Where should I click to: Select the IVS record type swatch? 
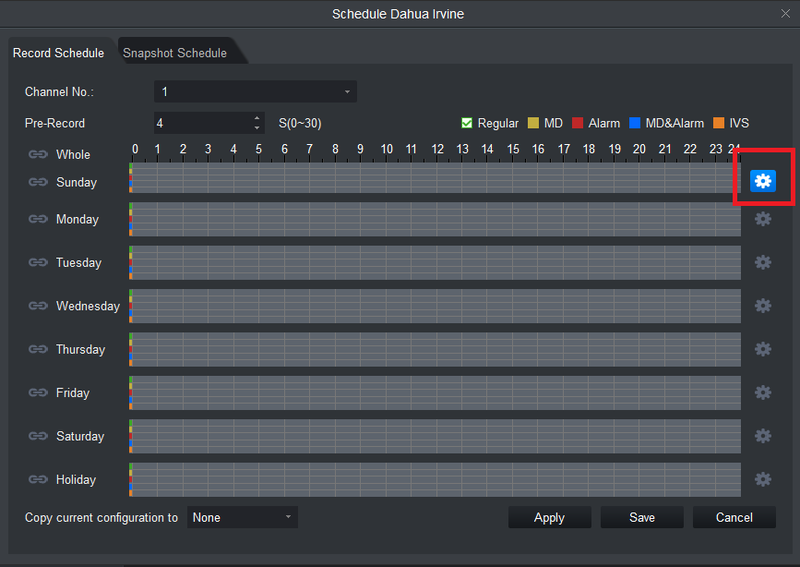tap(719, 123)
